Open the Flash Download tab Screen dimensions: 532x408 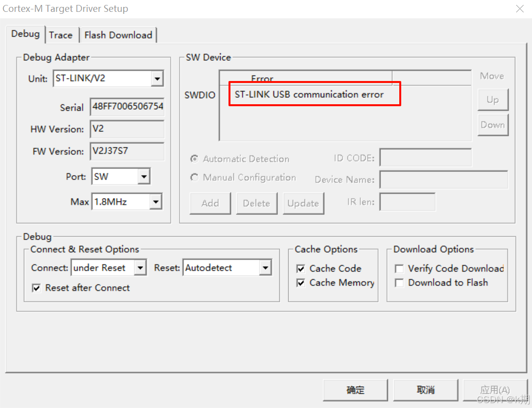118,35
